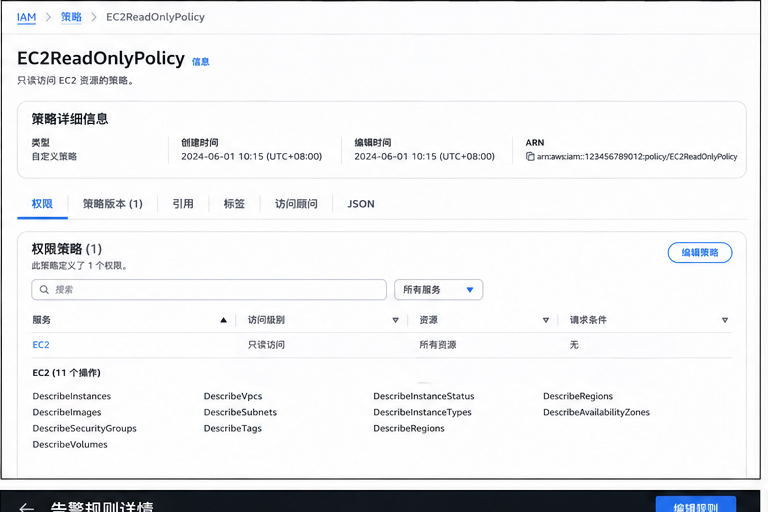Open the EC2 service link in the table
The width and height of the screenshot is (768, 512).
point(41,345)
